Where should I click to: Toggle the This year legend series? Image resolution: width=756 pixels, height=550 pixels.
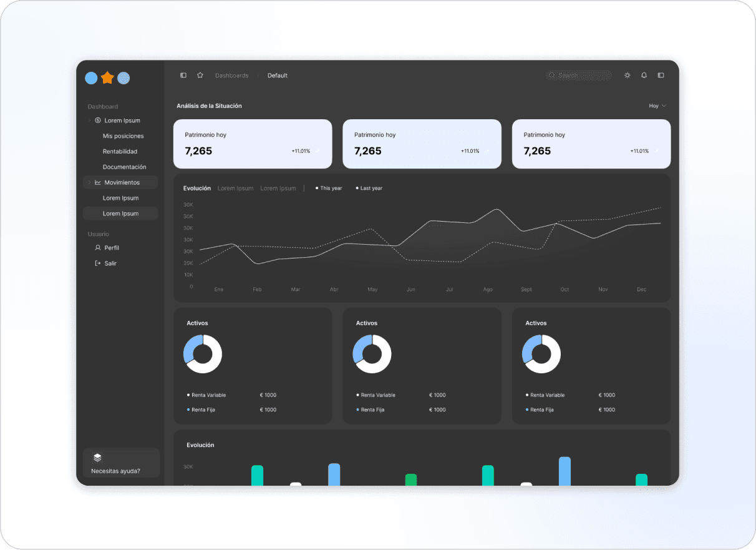coord(329,188)
